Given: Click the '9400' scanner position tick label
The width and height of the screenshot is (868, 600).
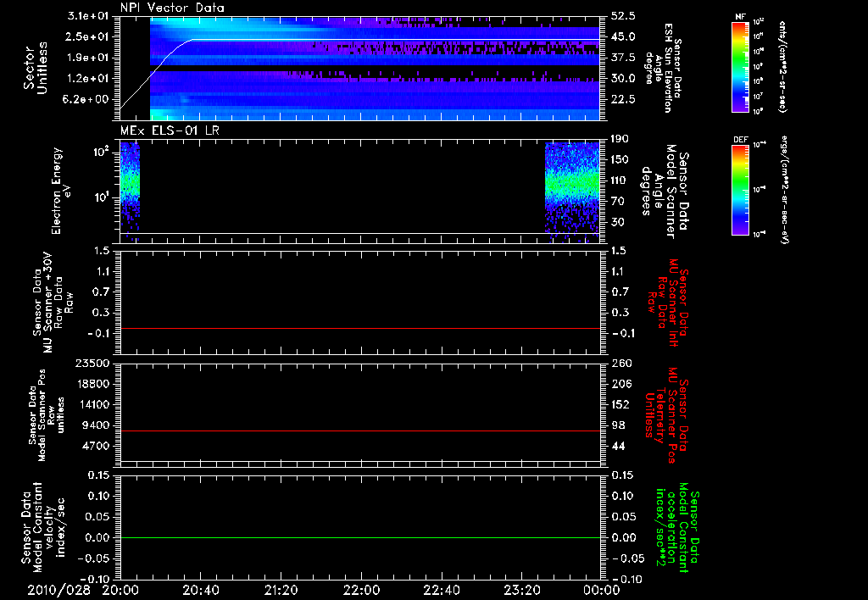Looking at the screenshot, I should pos(96,425).
